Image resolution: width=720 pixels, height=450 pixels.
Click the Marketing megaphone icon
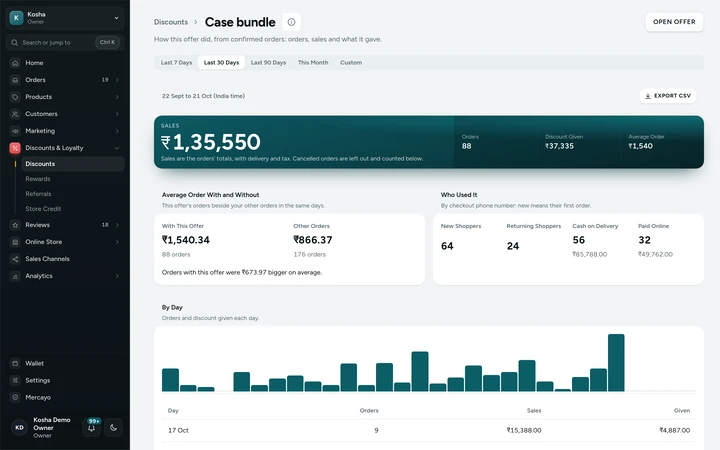(15, 131)
